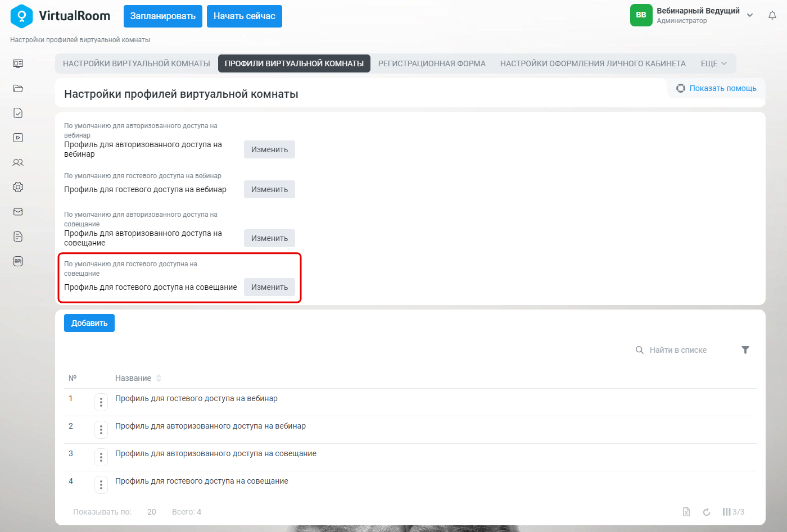Image resolution: width=787 pixels, height=532 pixels.
Task: Open row menu for authorized webinar profile
Action: 101,429
